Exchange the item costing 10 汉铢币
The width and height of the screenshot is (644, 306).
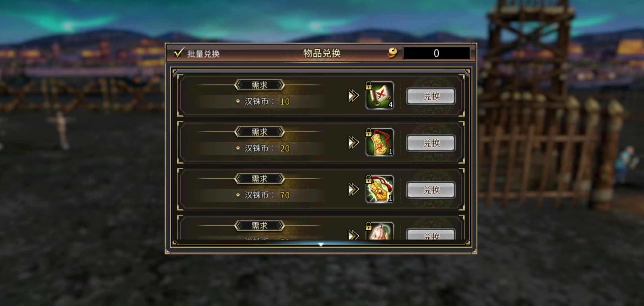(431, 96)
